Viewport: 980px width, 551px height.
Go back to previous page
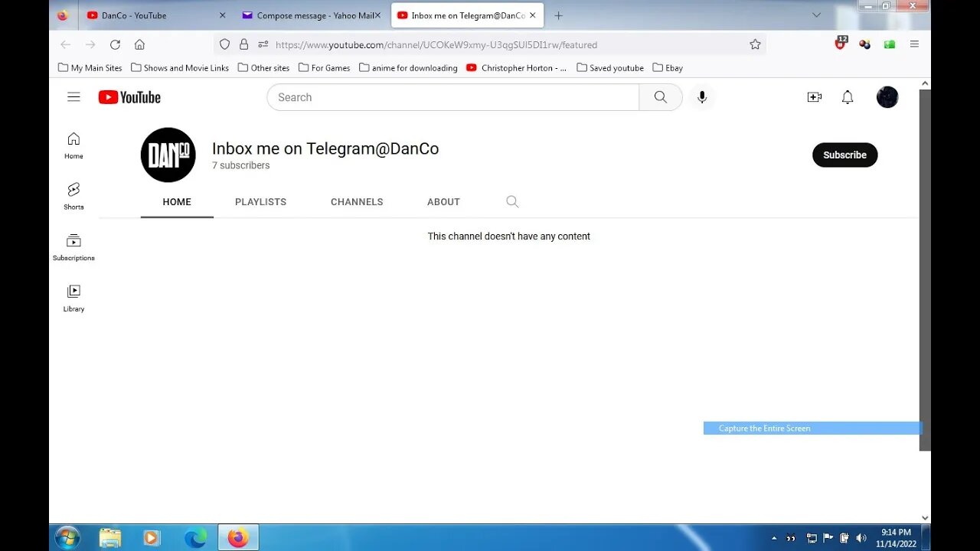point(66,44)
